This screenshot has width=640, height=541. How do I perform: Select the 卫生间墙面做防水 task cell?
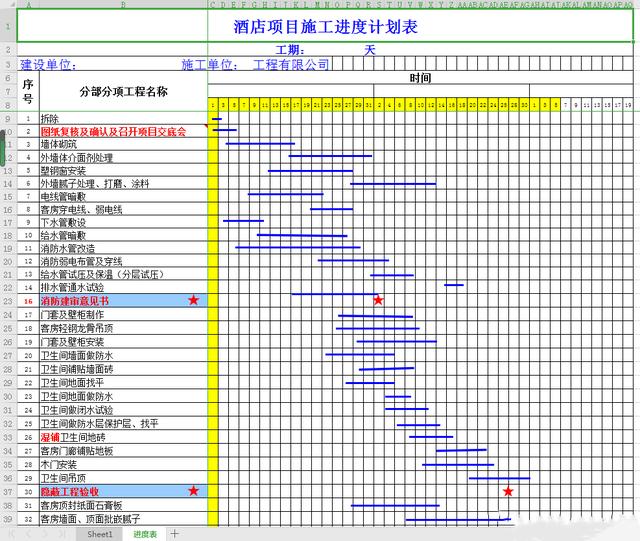(x=124, y=356)
